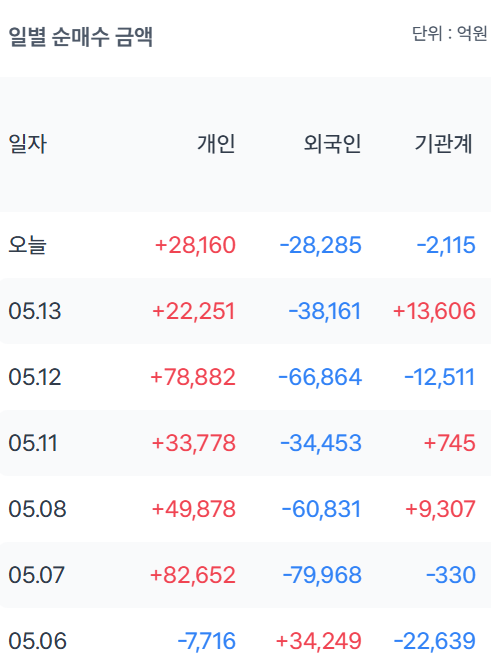Select the 05.13 date row
Viewport: 491px width, 662px height.
[x=245, y=311]
